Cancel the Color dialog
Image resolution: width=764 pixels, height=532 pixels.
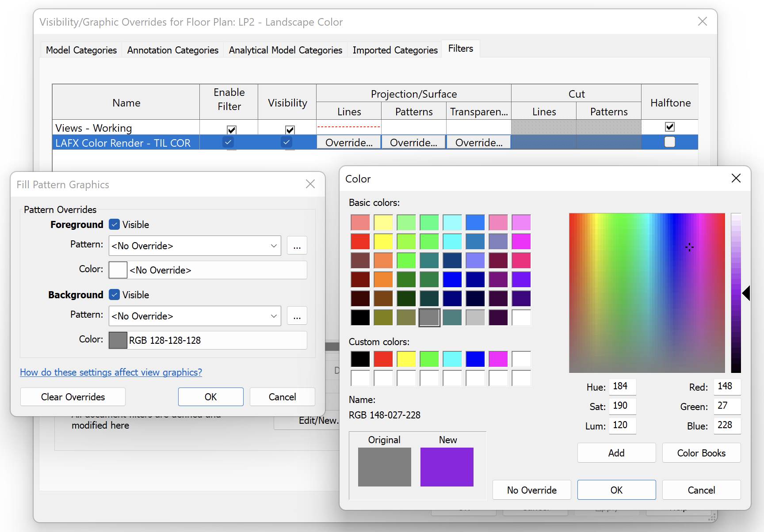(701, 490)
